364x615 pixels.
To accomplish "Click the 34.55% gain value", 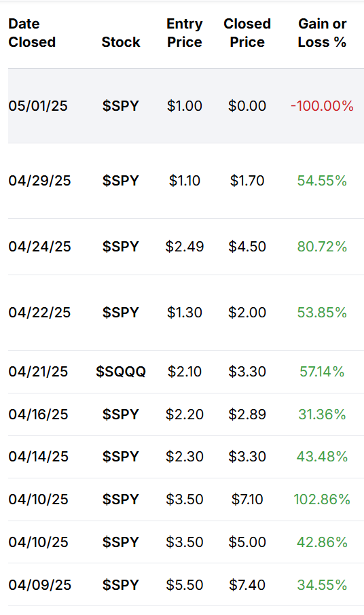I will tap(322, 585).
